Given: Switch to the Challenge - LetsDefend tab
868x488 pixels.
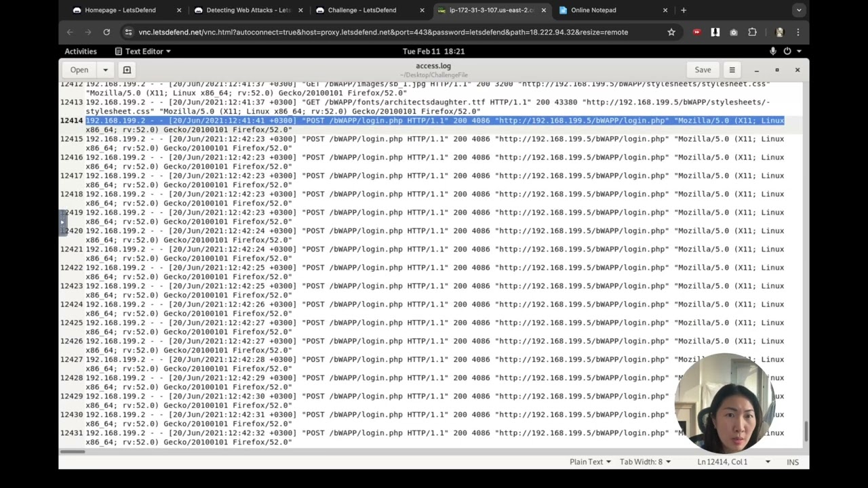Looking at the screenshot, I should click(362, 10).
